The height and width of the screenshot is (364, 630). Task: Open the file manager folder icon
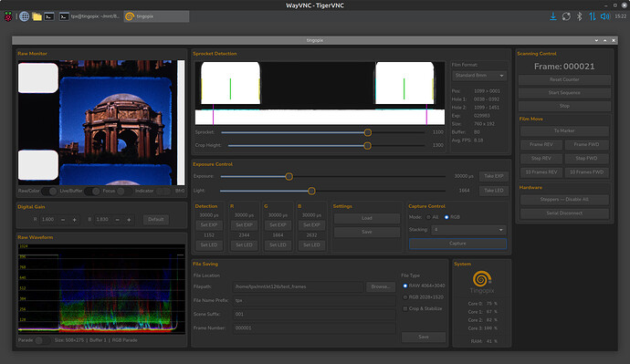(37, 16)
